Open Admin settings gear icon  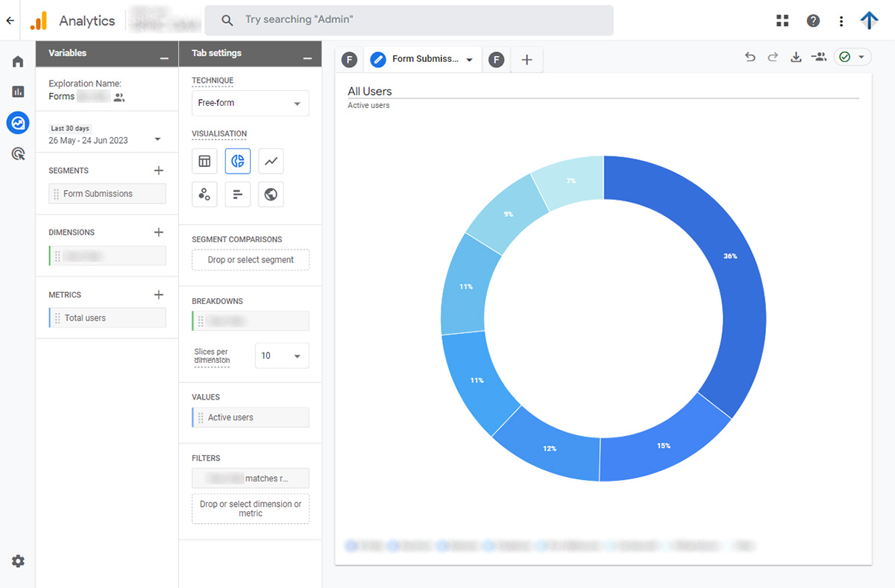[x=18, y=561]
